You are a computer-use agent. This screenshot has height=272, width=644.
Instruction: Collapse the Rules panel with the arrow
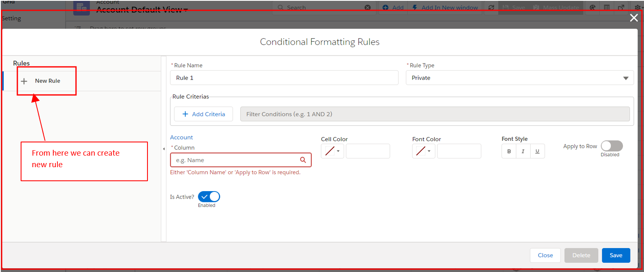[164, 149]
